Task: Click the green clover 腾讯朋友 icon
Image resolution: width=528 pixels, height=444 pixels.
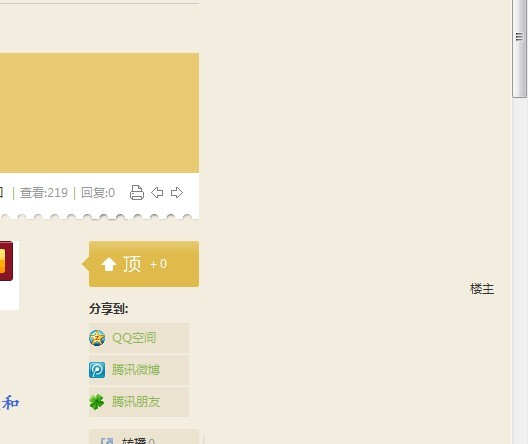Action: (x=97, y=402)
